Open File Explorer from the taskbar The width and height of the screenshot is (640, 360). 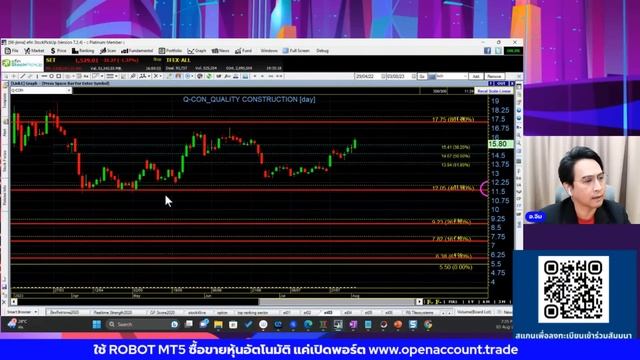pos(218,324)
